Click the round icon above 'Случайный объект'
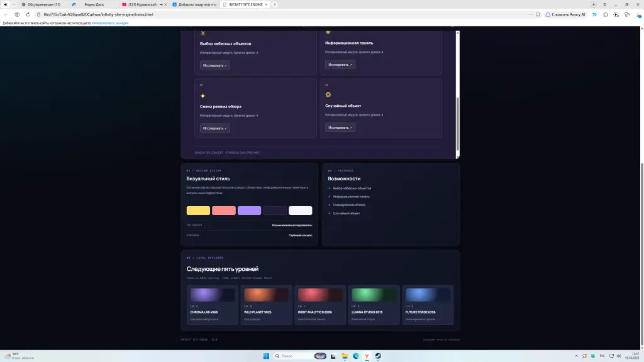Screen dimensions: 644x362 [x=328, y=95]
